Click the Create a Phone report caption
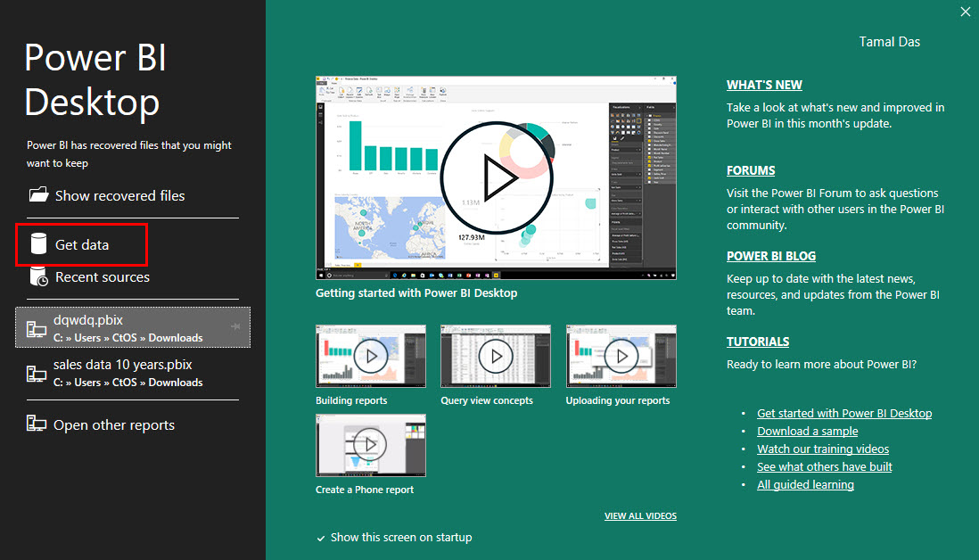Viewport: 979px width, 560px height. tap(364, 490)
